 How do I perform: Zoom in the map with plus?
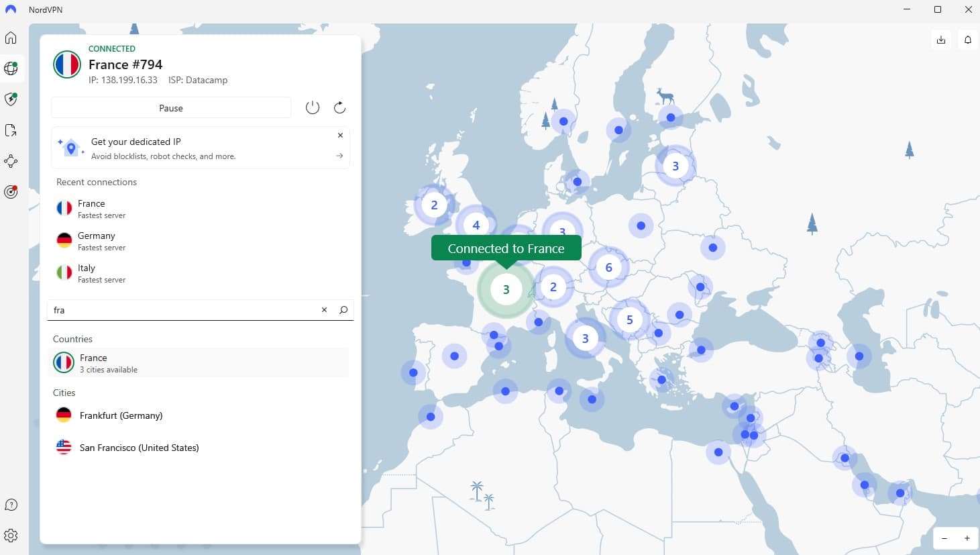point(967,538)
